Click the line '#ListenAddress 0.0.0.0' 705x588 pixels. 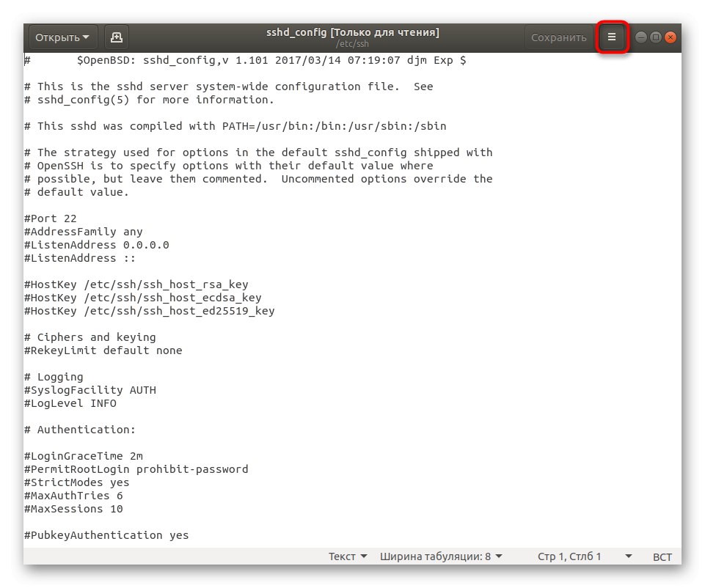coord(97,246)
